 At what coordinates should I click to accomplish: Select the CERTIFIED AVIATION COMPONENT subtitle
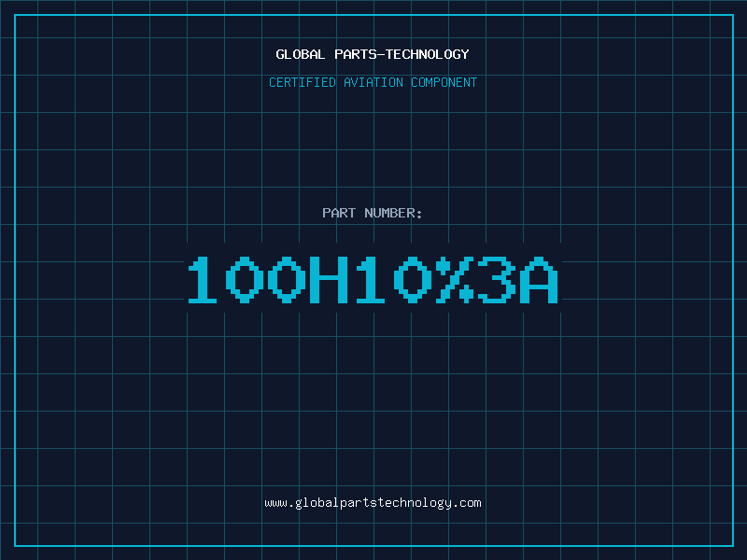coord(373,82)
